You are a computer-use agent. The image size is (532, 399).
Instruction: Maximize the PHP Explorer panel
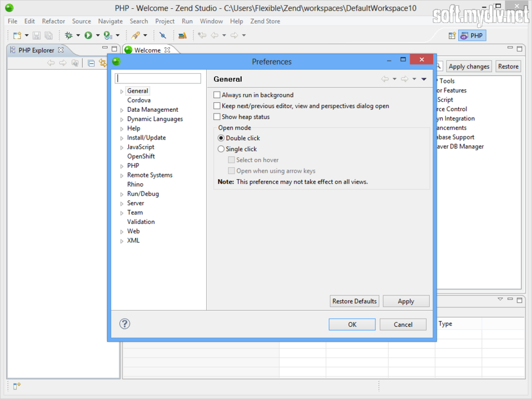pos(114,48)
